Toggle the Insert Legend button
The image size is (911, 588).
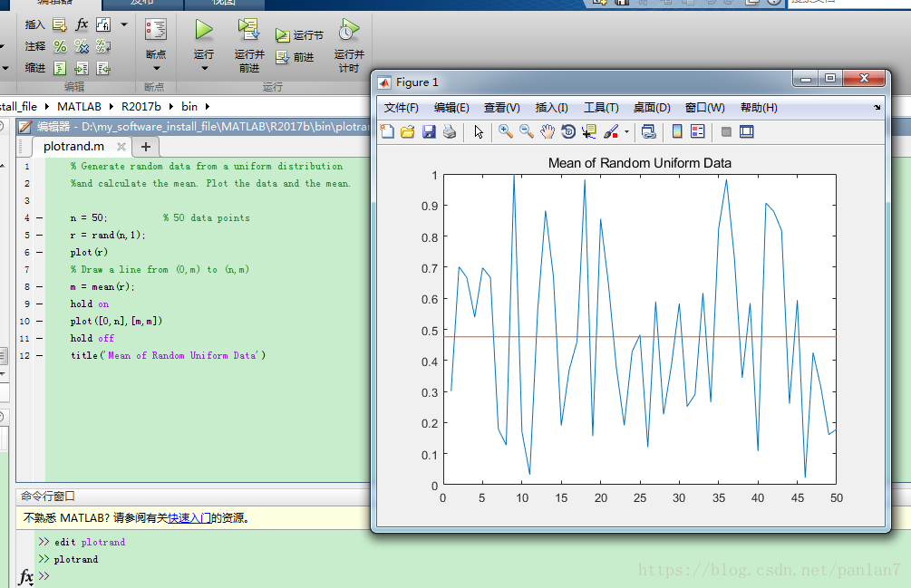[x=697, y=132]
